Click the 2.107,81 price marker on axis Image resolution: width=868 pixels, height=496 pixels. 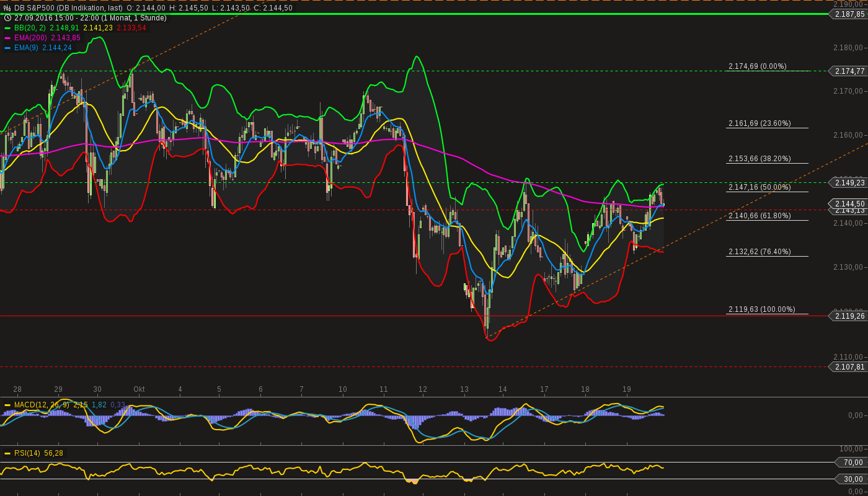pyautogui.click(x=848, y=367)
